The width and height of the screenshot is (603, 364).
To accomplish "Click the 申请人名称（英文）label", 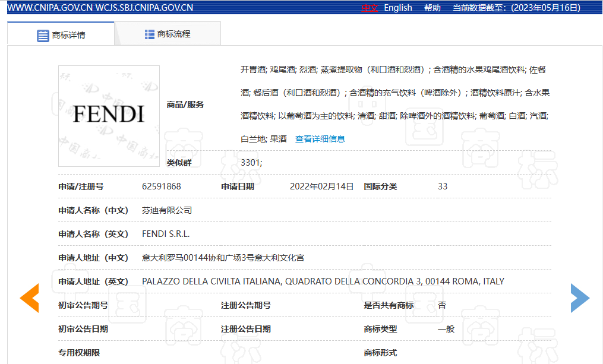I will point(93,234).
